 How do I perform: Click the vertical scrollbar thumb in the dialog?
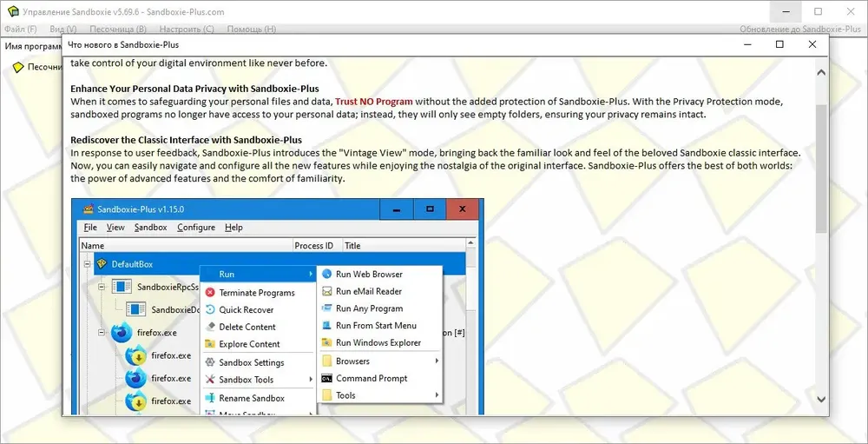pyautogui.click(x=821, y=168)
